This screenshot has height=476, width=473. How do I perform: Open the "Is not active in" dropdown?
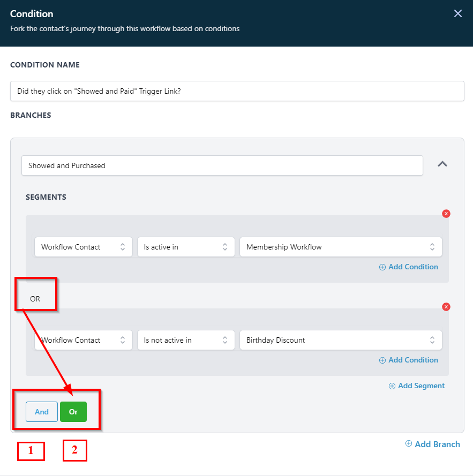186,340
